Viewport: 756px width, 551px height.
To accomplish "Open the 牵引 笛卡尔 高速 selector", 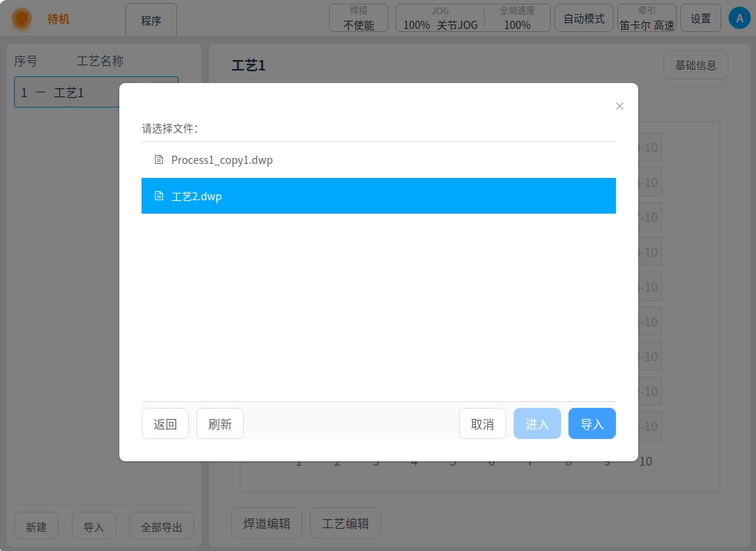I will point(646,19).
